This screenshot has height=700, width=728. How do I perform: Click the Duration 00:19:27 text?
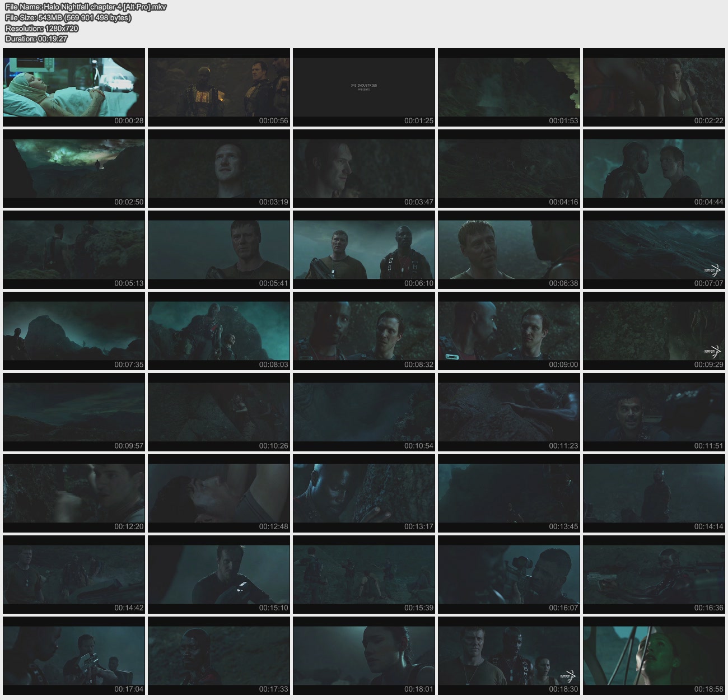36,39
